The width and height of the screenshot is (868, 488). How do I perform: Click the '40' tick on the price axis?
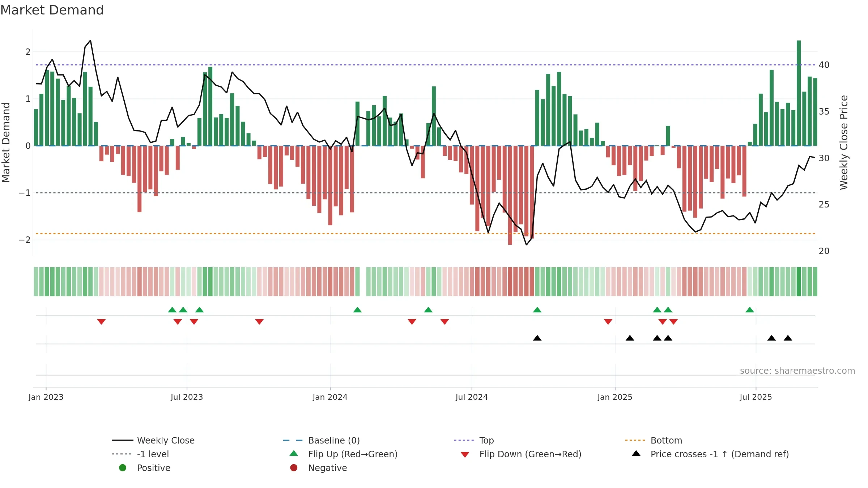coord(824,65)
